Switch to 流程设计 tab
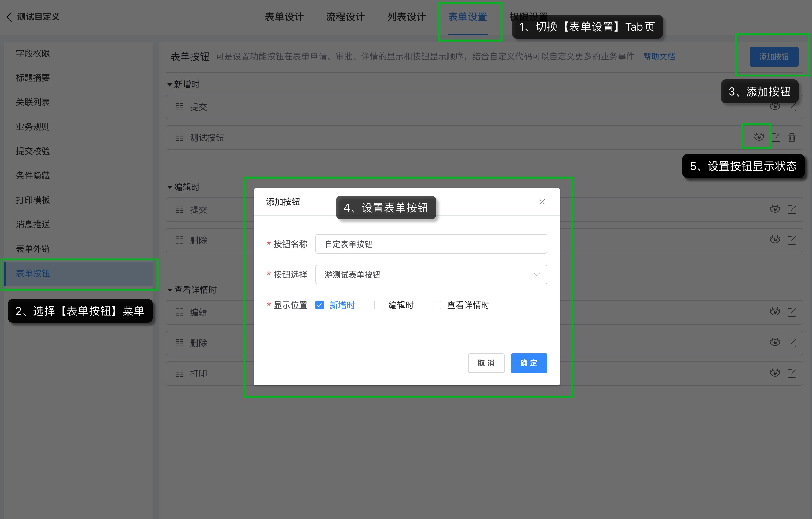Viewport: 812px width, 519px height. pyautogui.click(x=345, y=17)
